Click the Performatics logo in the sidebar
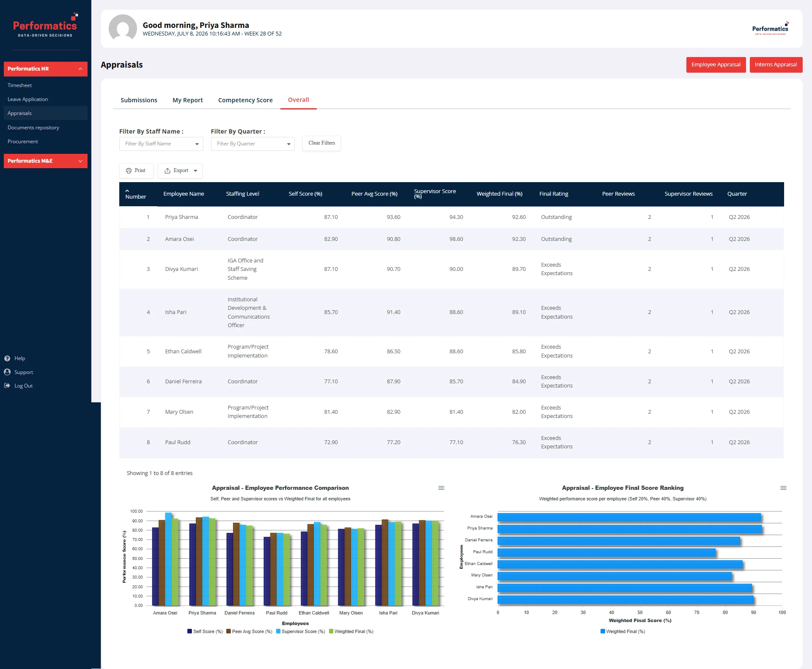The image size is (812, 669). point(45,26)
